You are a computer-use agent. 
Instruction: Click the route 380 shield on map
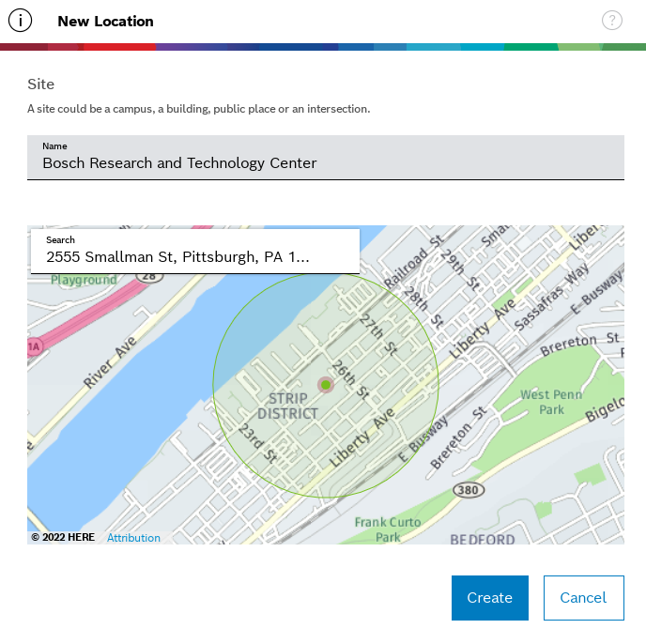tap(469, 490)
